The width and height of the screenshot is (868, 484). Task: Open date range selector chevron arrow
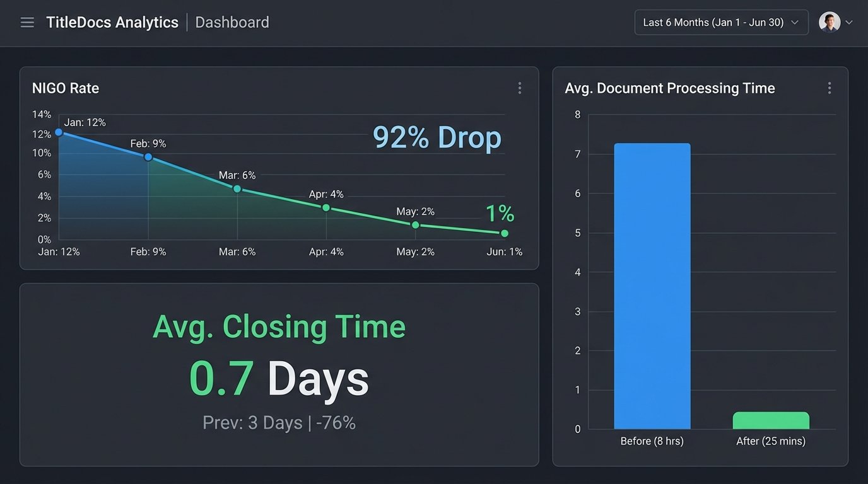[795, 22]
